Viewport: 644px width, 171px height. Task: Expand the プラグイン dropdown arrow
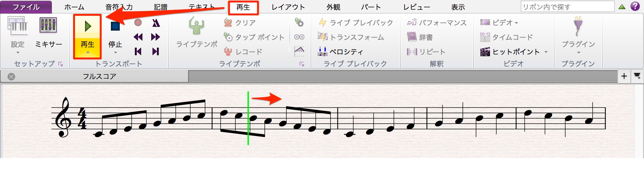point(578,53)
